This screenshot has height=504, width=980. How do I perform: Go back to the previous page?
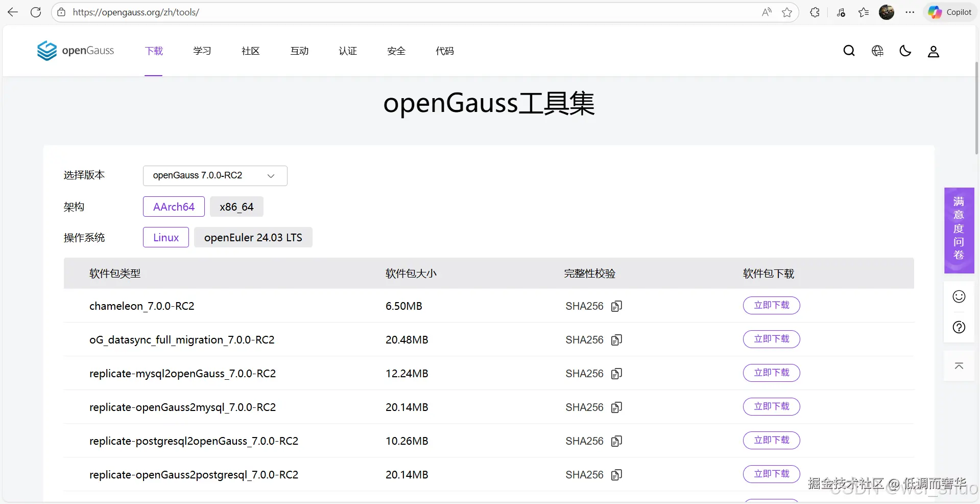click(13, 12)
